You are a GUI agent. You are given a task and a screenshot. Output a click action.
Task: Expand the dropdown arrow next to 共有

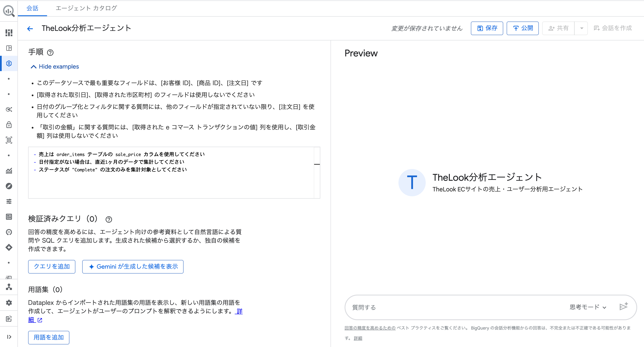click(x=582, y=28)
